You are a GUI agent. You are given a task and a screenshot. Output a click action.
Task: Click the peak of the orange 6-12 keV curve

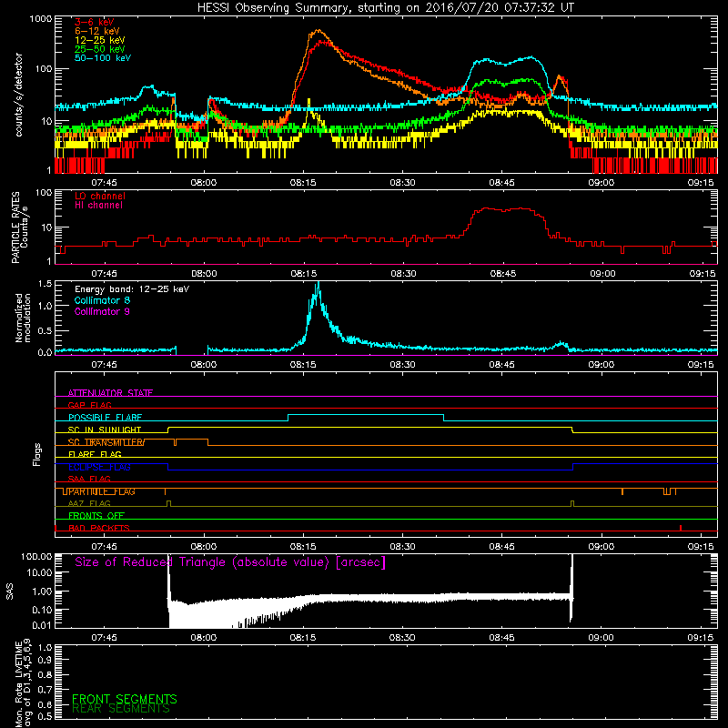coord(318,31)
